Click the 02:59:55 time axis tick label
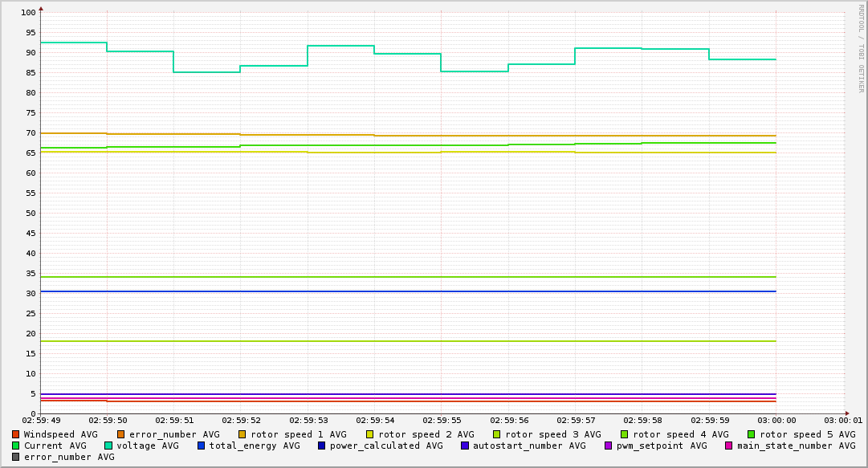This screenshot has height=468, width=868. pos(441,420)
